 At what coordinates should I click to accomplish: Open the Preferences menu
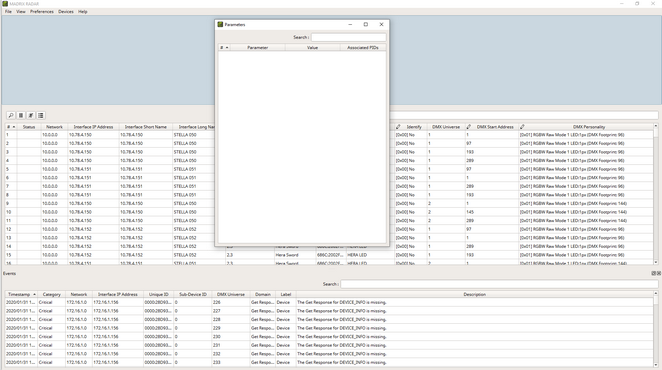tap(42, 12)
